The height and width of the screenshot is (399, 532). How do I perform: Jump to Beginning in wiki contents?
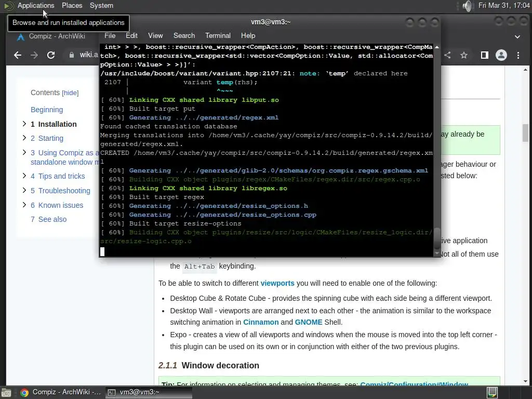(47, 110)
